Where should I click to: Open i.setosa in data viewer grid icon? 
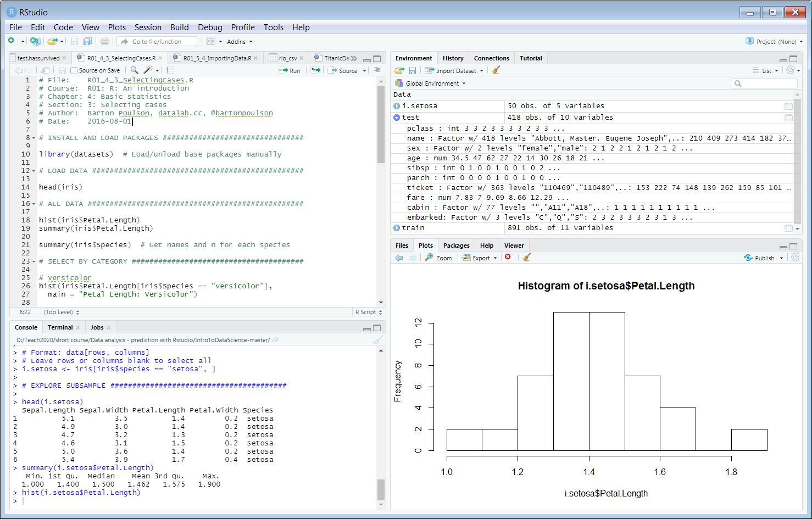789,105
